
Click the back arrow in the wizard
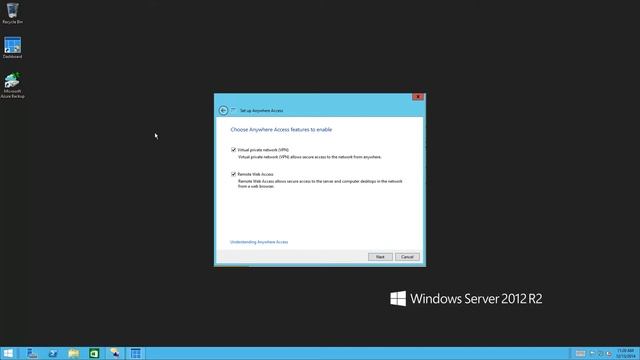click(x=223, y=111)
